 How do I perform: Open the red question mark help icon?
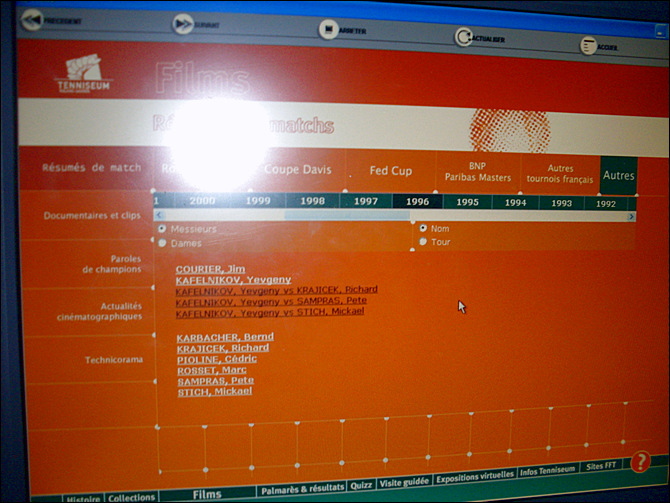point(640,462)
